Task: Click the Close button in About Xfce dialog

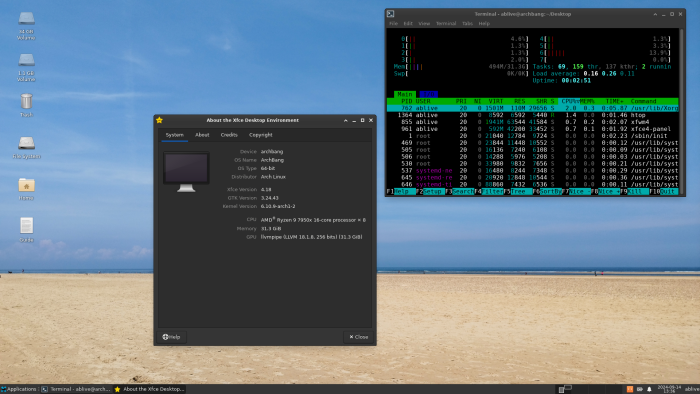Action: (x=358, y=337)
